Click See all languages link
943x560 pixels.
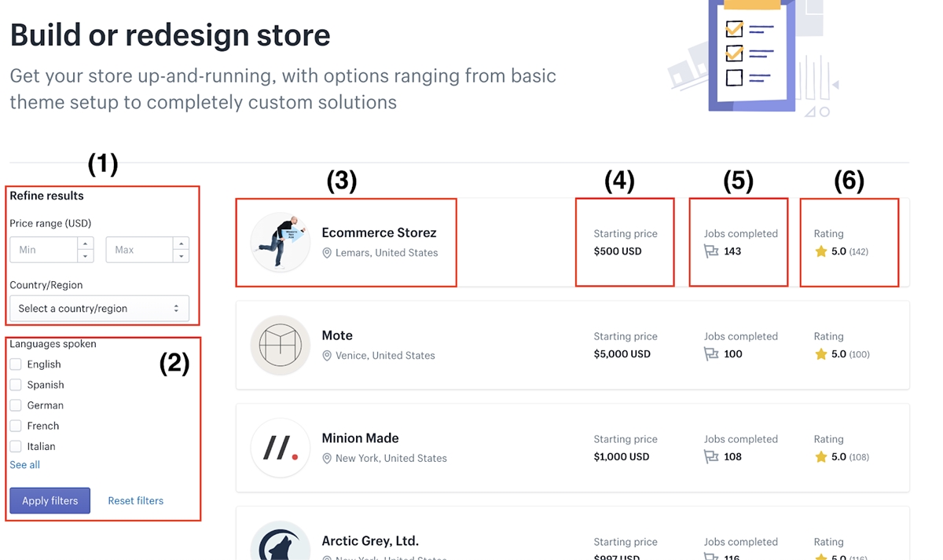(x=24, y=465)
